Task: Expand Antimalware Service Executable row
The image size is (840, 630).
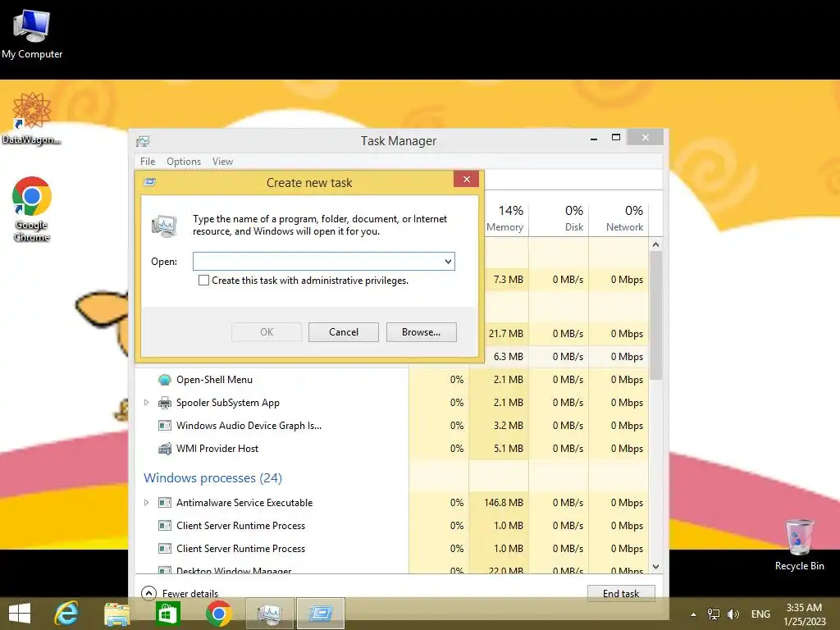Action: point(146,503)
